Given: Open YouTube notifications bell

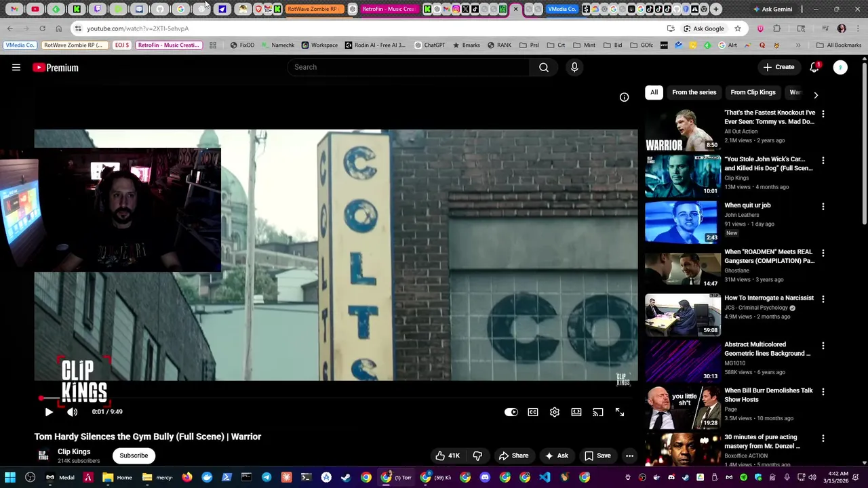Looking at the screenshot, I should (x=814, y=67).
